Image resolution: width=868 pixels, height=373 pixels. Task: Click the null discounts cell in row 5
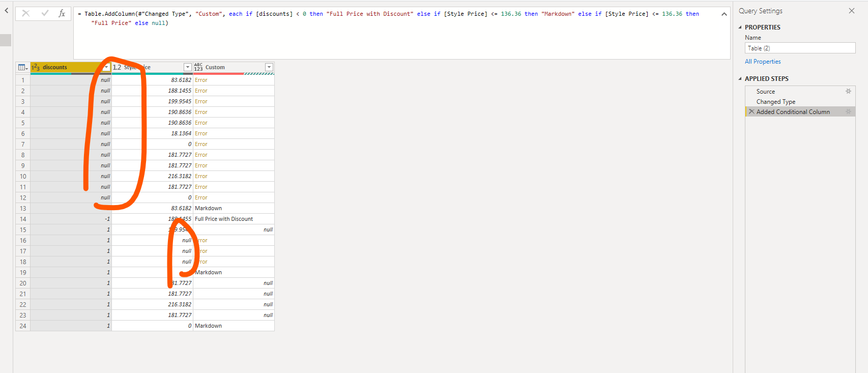pyautogui.click(x=71, y=123)
